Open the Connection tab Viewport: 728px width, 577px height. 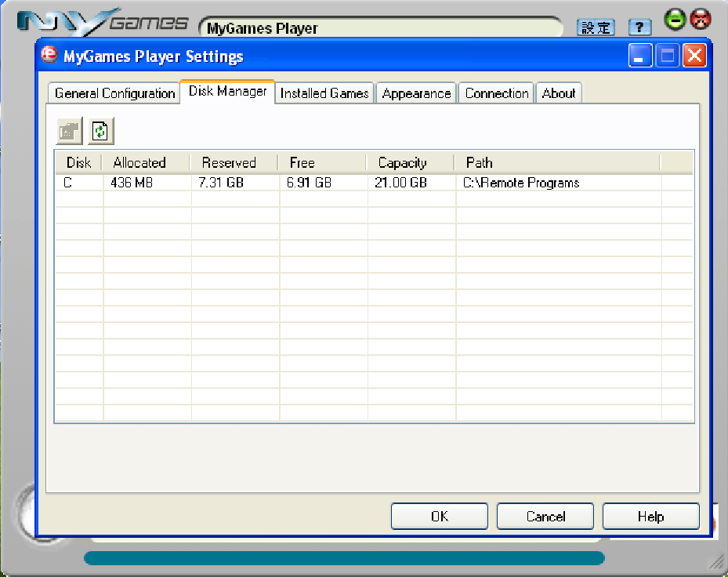click(x=496, y=93)
